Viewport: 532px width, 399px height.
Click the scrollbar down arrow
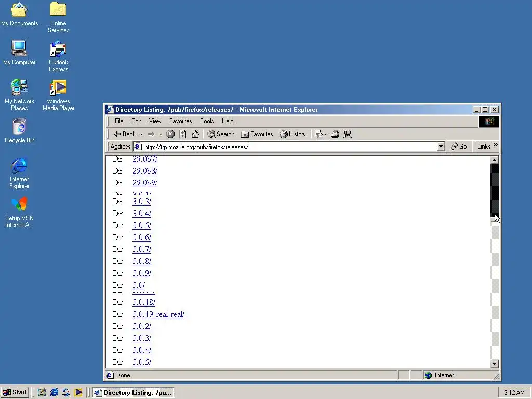(x=495, y=364)
